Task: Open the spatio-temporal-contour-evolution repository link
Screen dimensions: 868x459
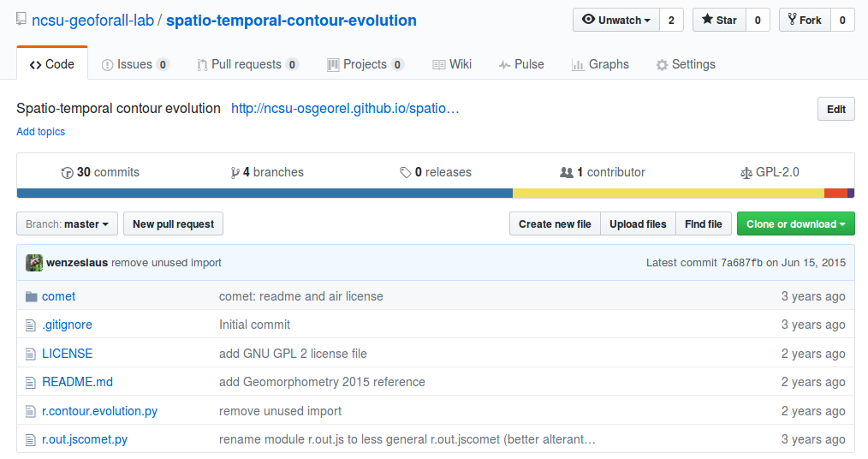Action: click(x=291, y=21)
